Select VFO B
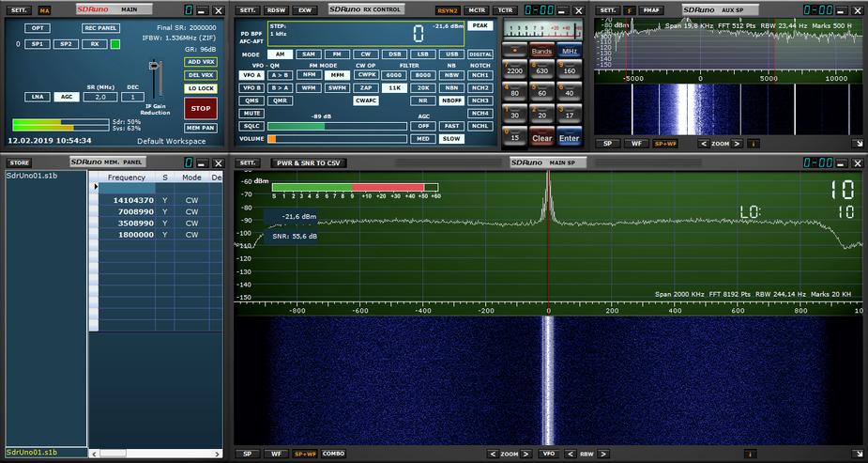 coord(251,87)
